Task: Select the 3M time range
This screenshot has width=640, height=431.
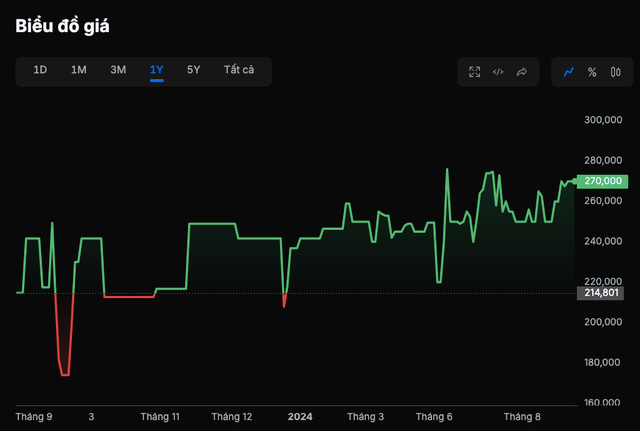Action: point(118,70)
